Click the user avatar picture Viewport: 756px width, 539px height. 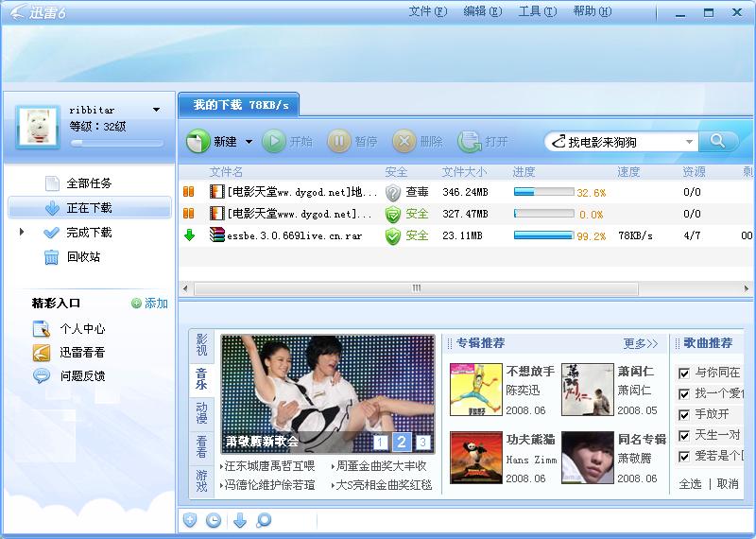[x=38, y=128]
